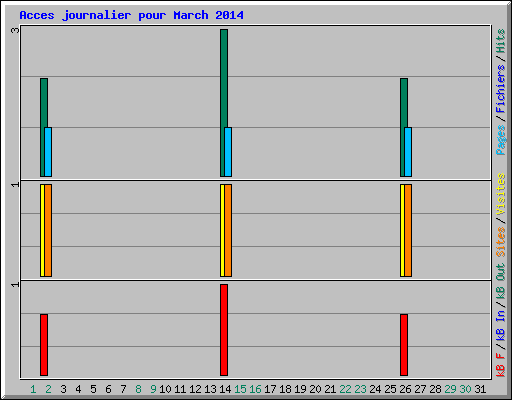Click the green Hits bar for day 26

pos(403,103)
